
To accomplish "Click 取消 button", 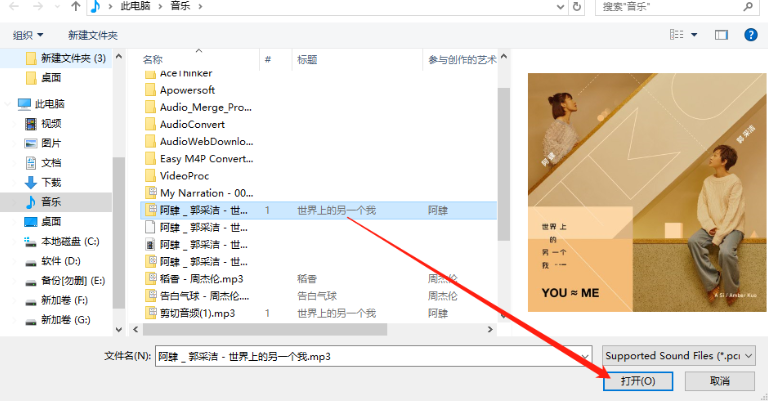I will (x=720, y=381).
